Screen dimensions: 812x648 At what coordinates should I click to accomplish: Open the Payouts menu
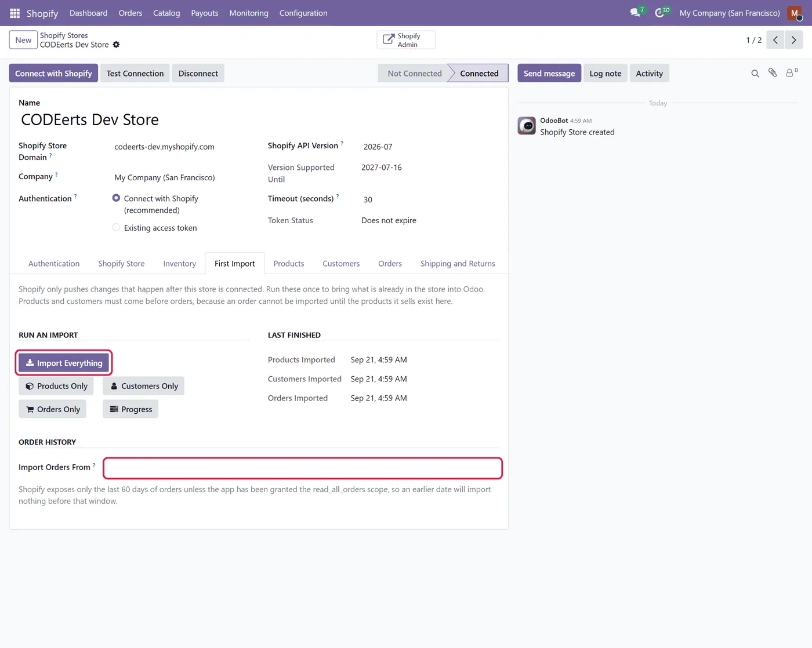click(x=205, y=13)
